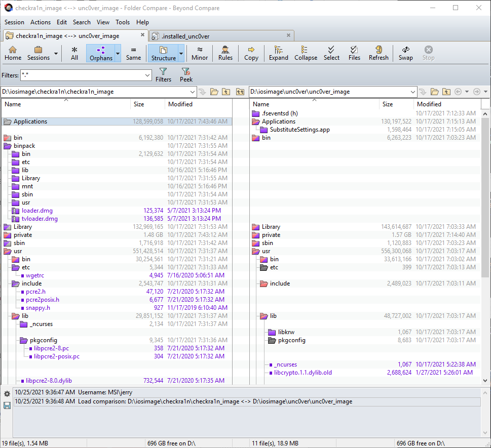The image size is (491, 448).
Task: Open the Session menu
Action: click(14, 22)
